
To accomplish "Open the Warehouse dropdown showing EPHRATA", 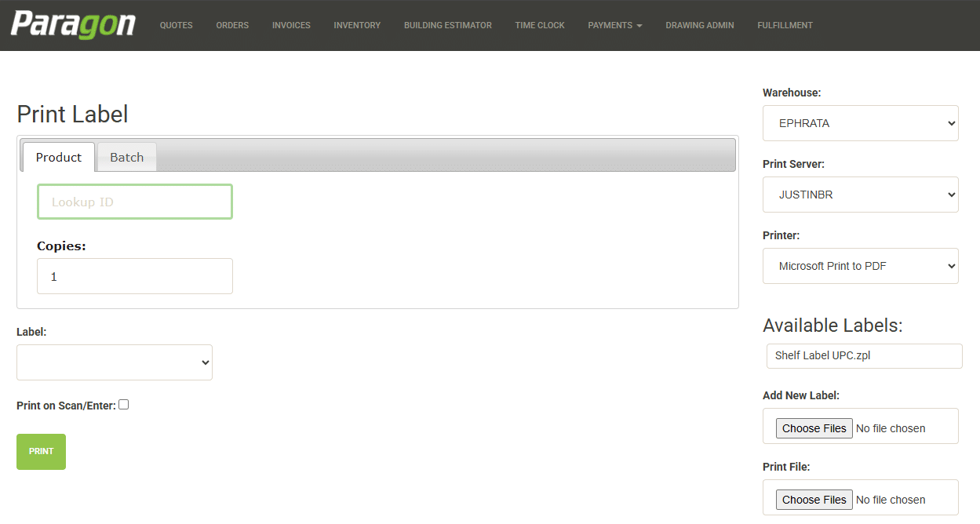I will (860, 123).
